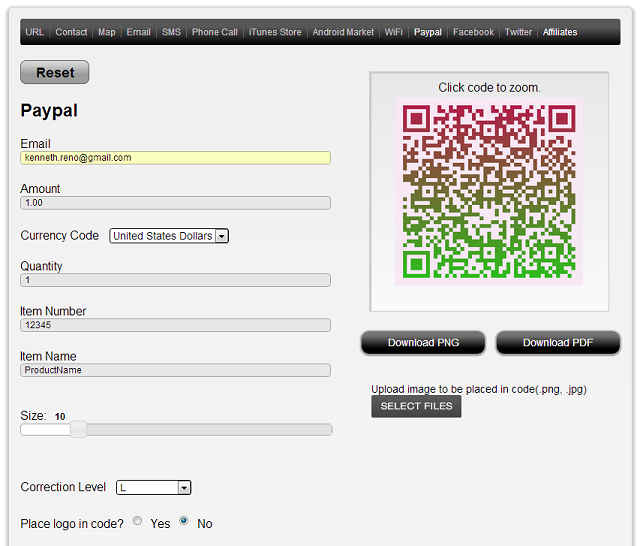Select No for place logo in code

[x=184, y=521]
